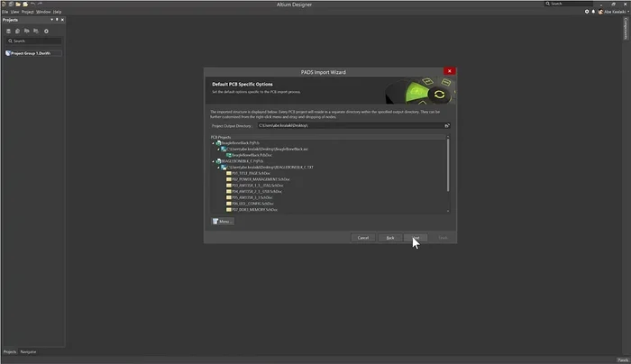This screenshot has height=364, width=631.
Task: Collapse the BEAGLEBONEBLK_C.PrjPcb project node
Action: coord(215,161)
